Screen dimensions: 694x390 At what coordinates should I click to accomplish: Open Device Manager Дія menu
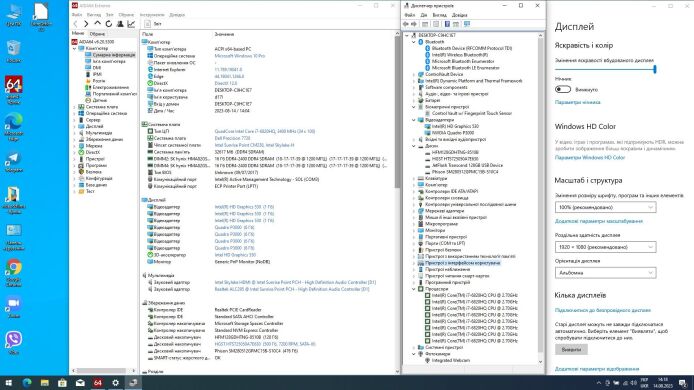tap(424, 15)
